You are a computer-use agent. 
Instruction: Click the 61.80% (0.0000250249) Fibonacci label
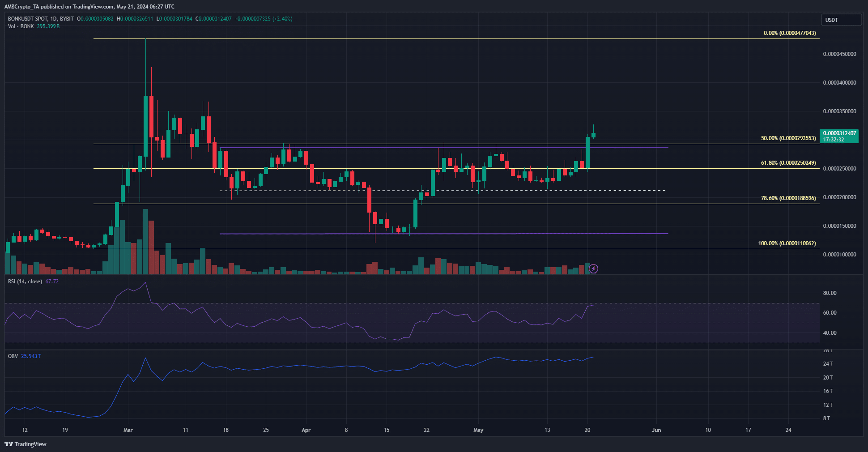(788, 163)
